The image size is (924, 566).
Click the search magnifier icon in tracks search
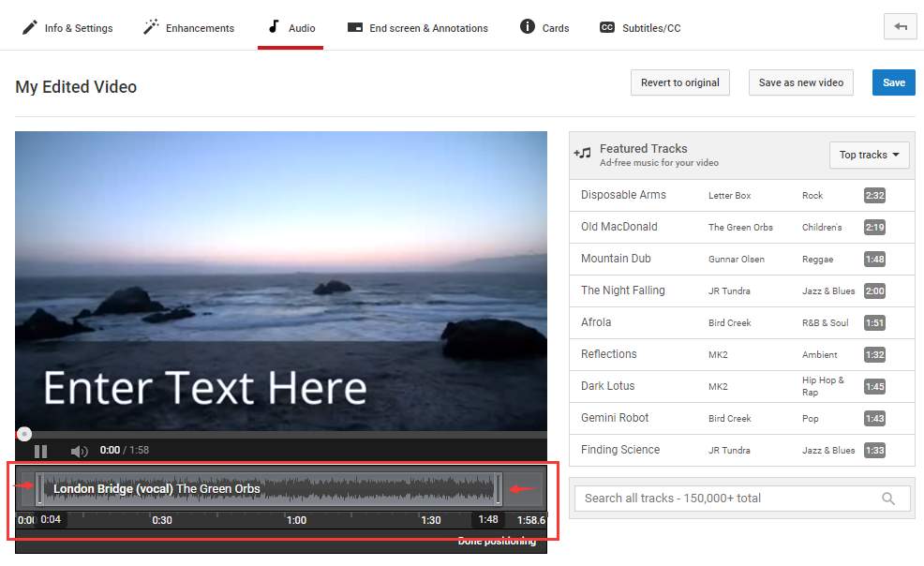tap(888, 499)
